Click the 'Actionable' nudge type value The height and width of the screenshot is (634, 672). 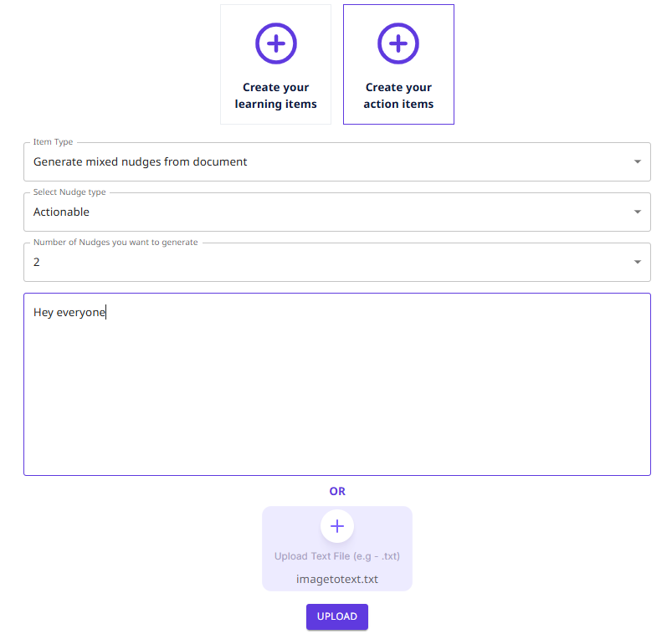click(x=61, y=212)
